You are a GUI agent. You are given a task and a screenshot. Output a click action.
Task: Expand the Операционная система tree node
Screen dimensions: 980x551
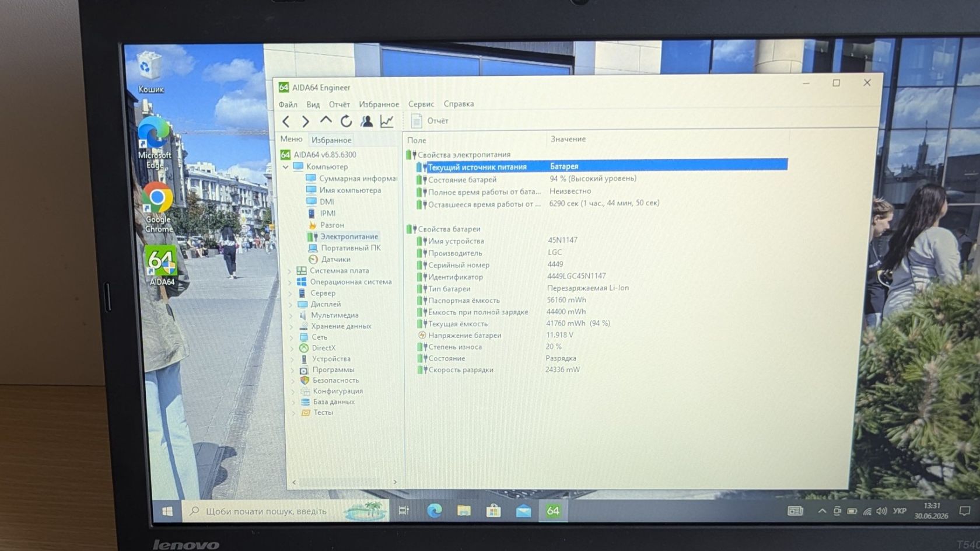[x=290, y=283]
